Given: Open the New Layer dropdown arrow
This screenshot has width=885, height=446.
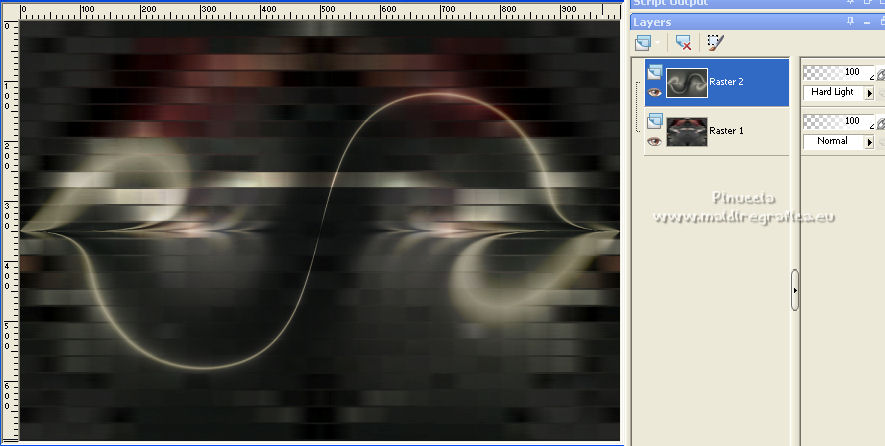Looking at the screenshot, I should (658, 43).
